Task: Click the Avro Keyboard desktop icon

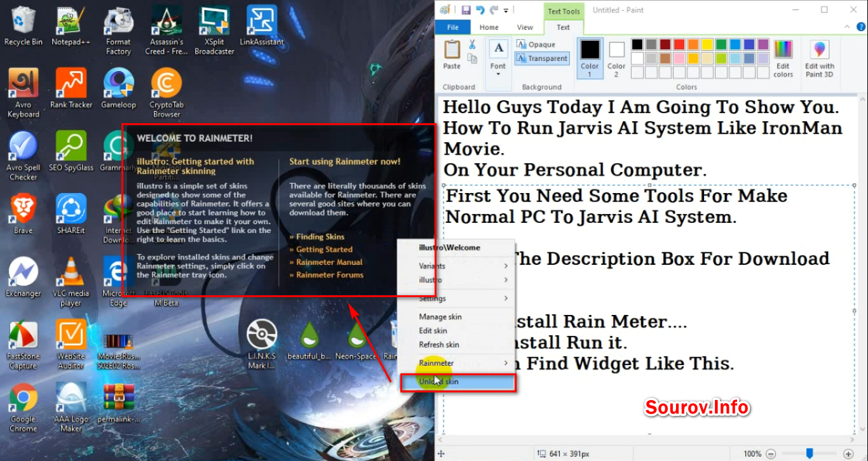Action: tap(24, 93)
